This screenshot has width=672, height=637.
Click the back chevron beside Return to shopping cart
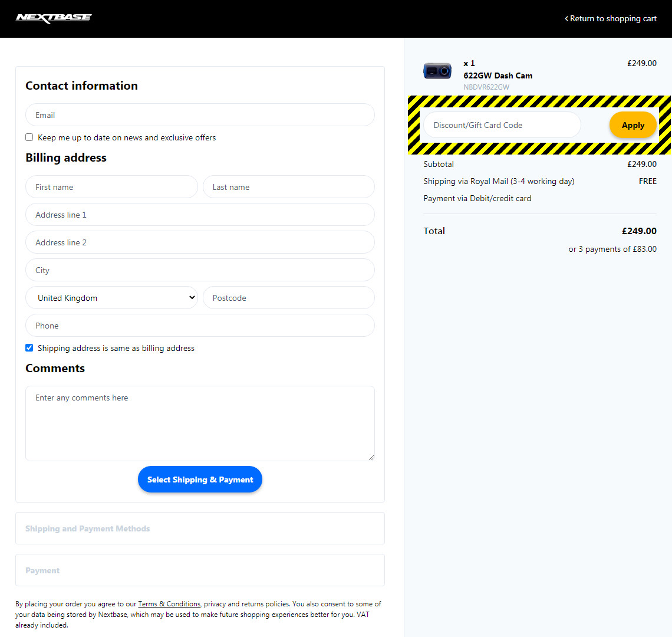coord(566,18)
